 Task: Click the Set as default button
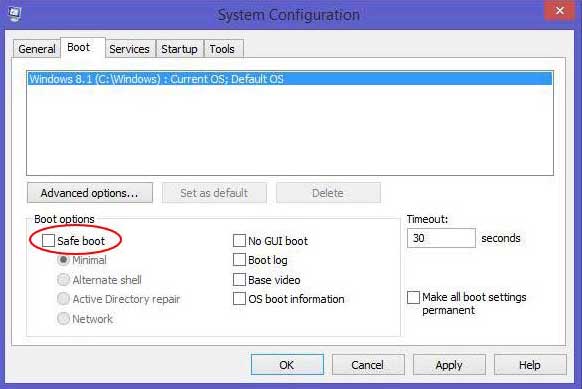[214, 193]
